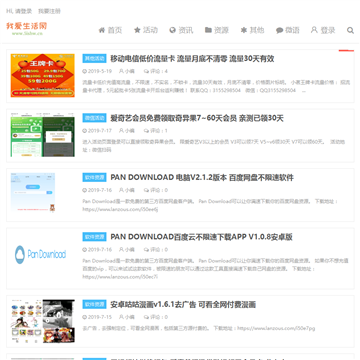The image size is (360, 360).
Task: Click the star icon beside 活动
Action: click(137, 30)
